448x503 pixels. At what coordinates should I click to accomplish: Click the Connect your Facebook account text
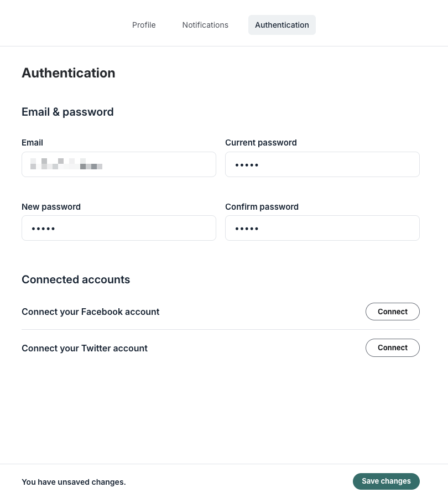pos(90,312)
